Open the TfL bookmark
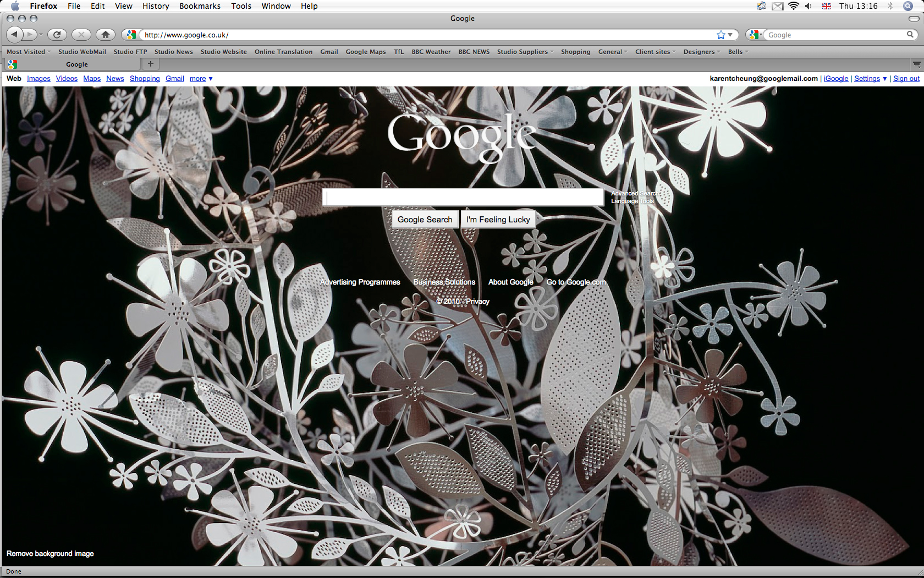Image resolution: width=924 pixels, height=578 pixels. click(399, 52)
